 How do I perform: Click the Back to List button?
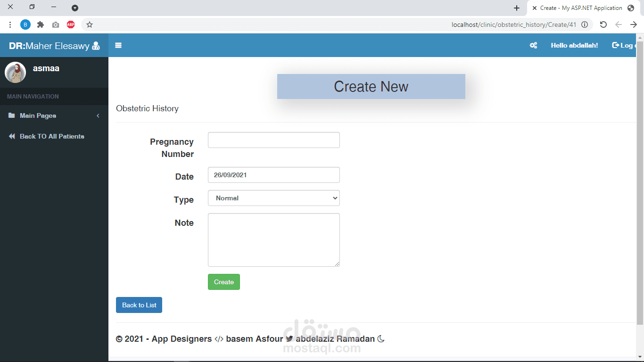coord(139,305)
